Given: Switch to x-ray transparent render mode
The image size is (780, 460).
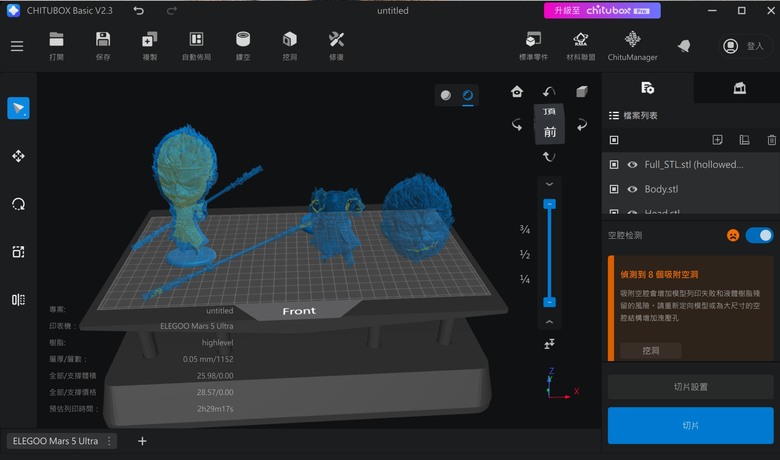Looking at the screenshot, I should (x=468, y=95).
